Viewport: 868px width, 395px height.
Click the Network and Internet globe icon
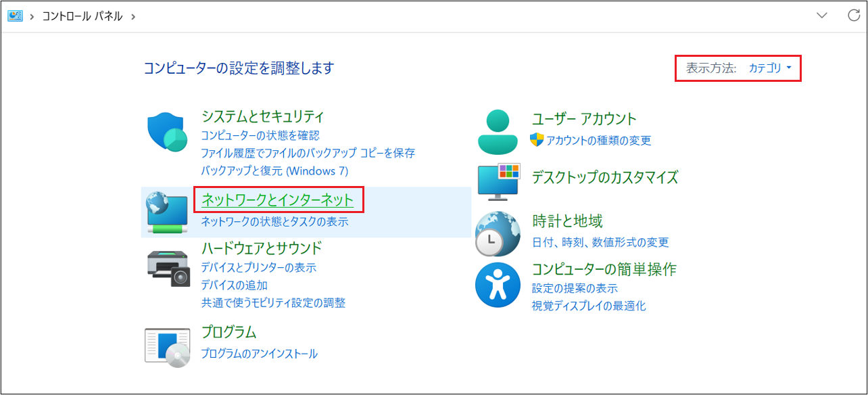tap(166, 210)
